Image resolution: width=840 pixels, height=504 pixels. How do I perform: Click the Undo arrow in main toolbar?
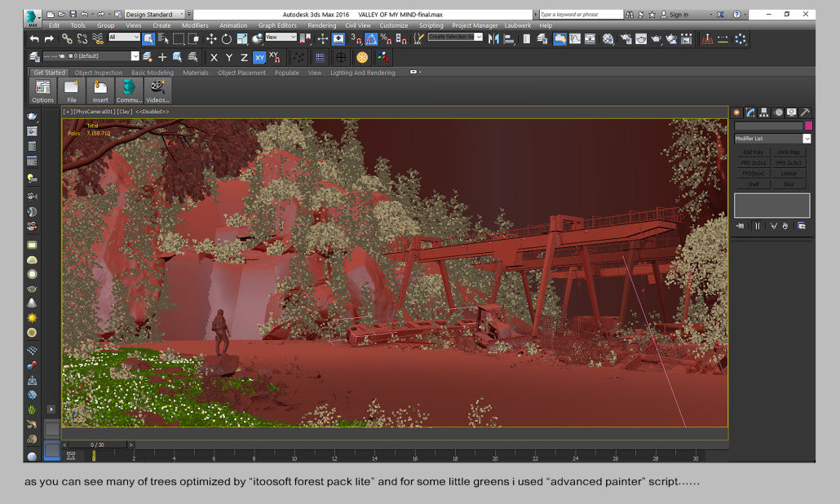point(34,38)
